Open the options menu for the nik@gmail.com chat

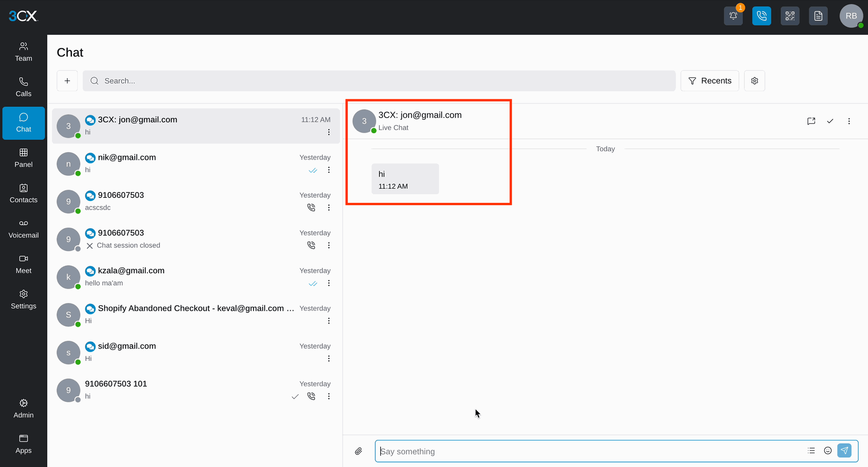[329, 170]
